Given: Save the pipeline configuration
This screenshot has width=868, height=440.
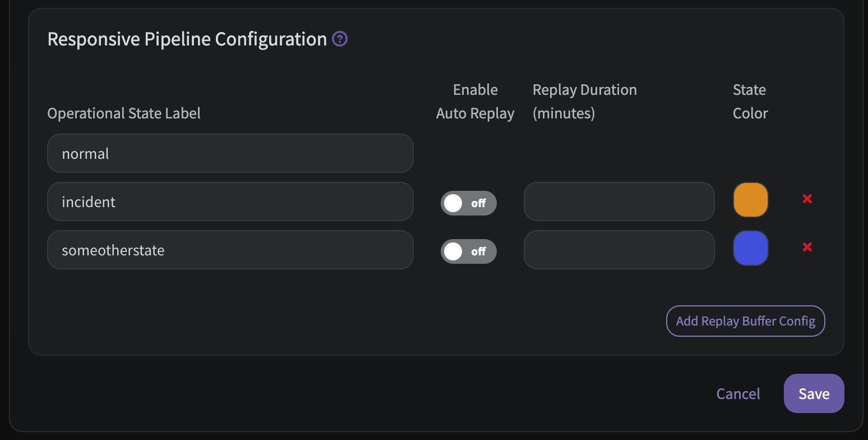Looking at the screenshot, I should point(814,393).
